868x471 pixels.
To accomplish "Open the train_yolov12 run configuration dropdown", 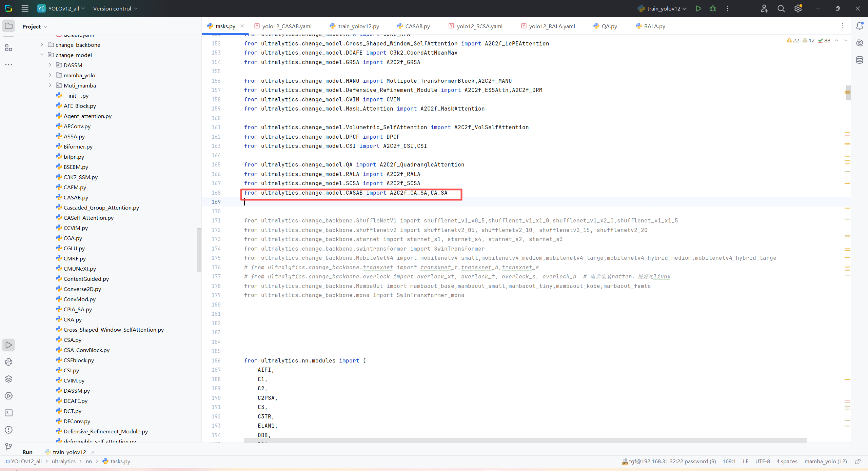I will click(663, 8).
